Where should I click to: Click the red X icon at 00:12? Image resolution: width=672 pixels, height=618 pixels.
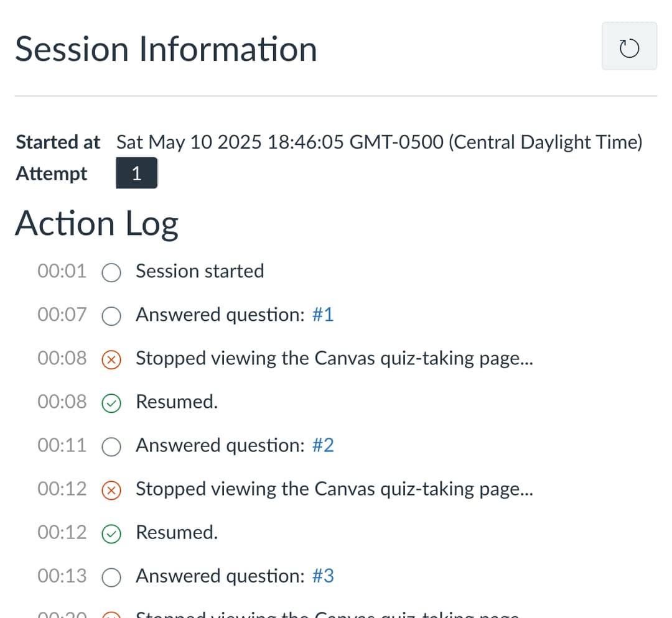click(111, 490)
